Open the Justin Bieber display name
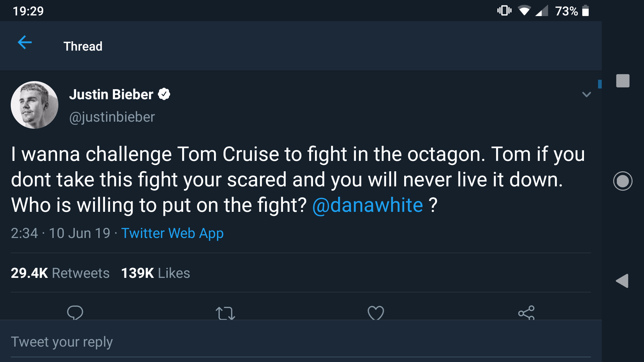Image resolution: width=644 pixels, height=362 pixels. [111, 95]
